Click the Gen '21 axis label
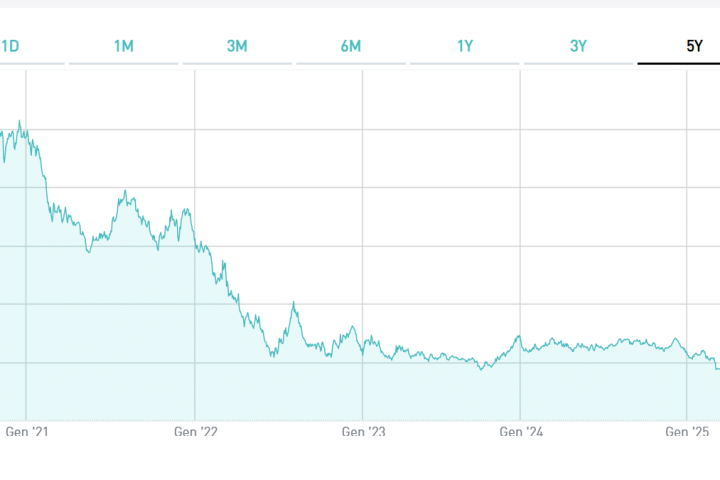 point(27,432)
